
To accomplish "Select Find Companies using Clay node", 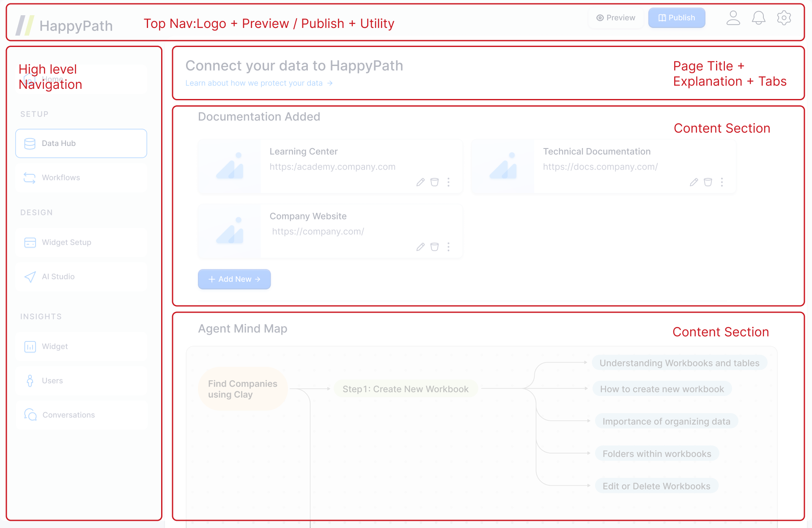I will point(243,389).
